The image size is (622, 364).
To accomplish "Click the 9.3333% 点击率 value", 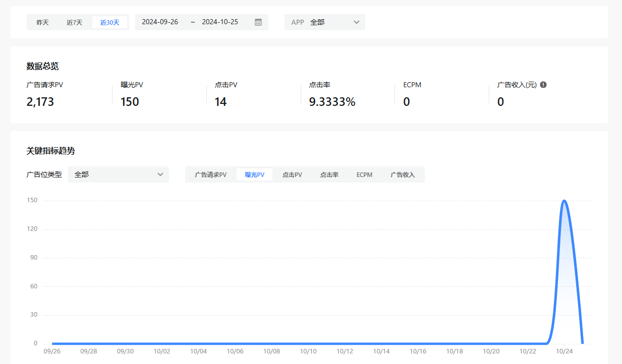I will click(332, 102).
